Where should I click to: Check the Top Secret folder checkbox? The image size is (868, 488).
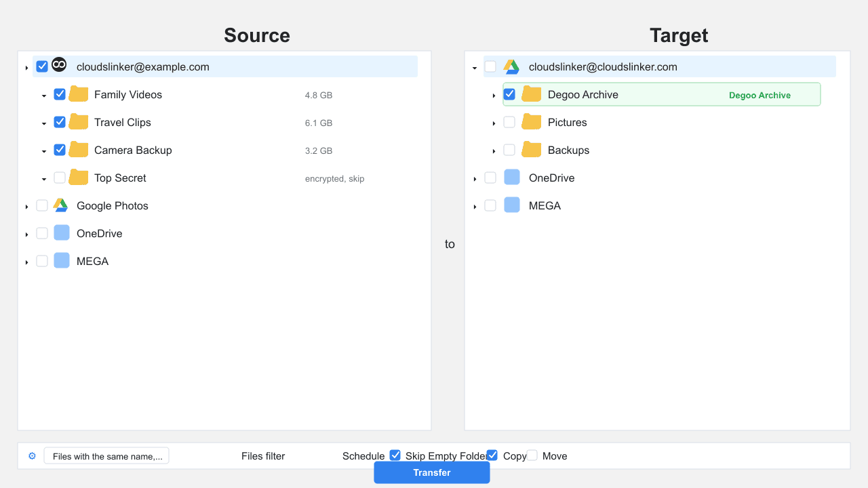pyautogui.click(x=60, y=178)
